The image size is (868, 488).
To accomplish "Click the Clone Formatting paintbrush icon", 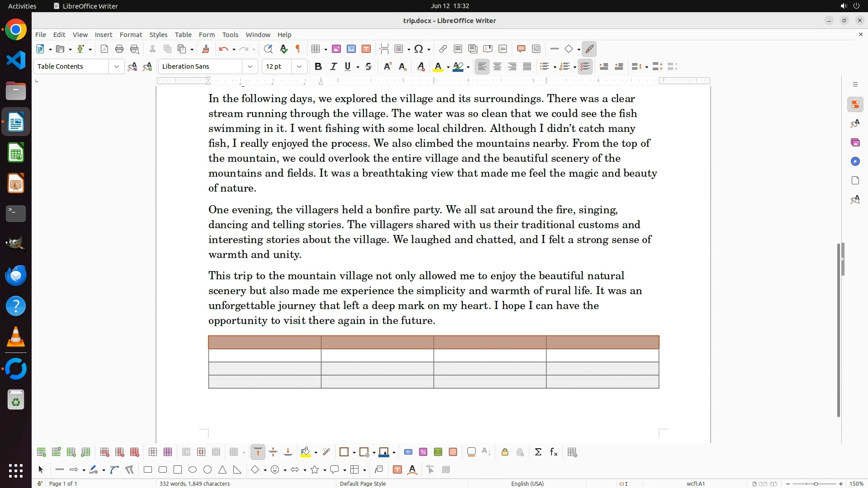I will click(206, 49).
